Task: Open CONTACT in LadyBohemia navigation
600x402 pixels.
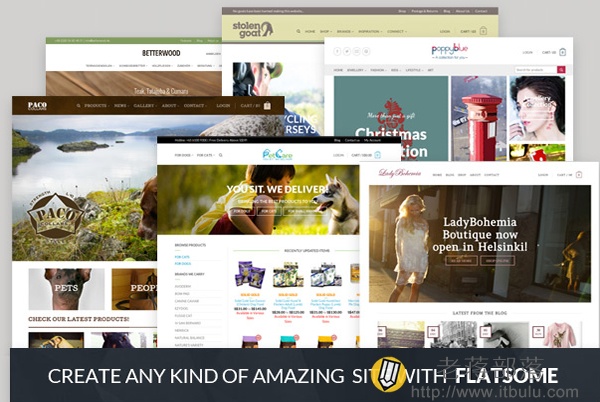Action: pos(492,175)
